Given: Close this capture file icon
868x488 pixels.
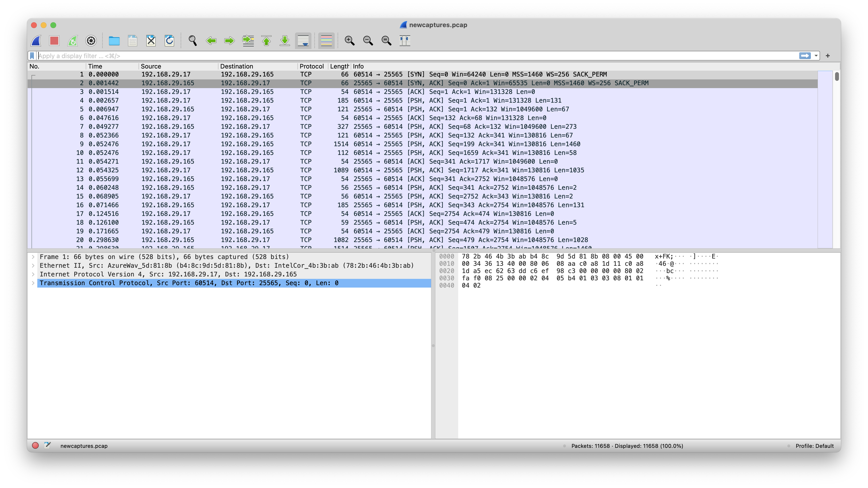Looking at the screenshot, I should point(151,41).
